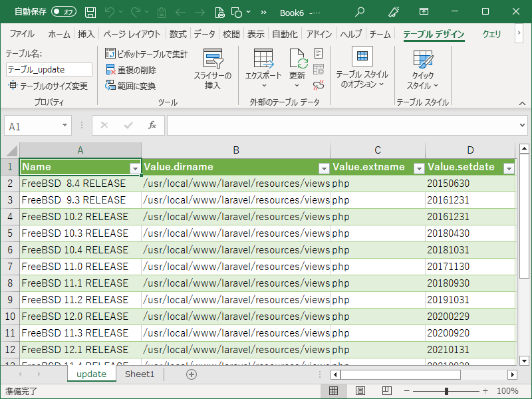
Task: Select the update sheet tab
Action: (92, 374)
